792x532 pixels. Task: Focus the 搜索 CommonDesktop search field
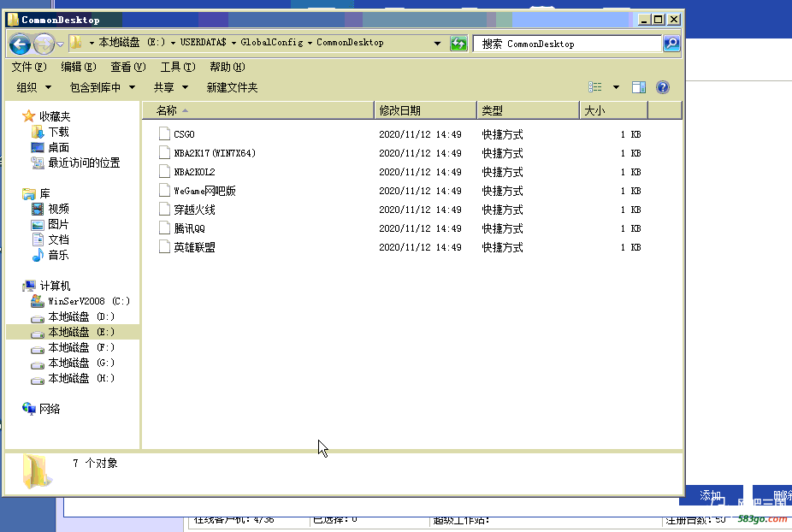567,44
